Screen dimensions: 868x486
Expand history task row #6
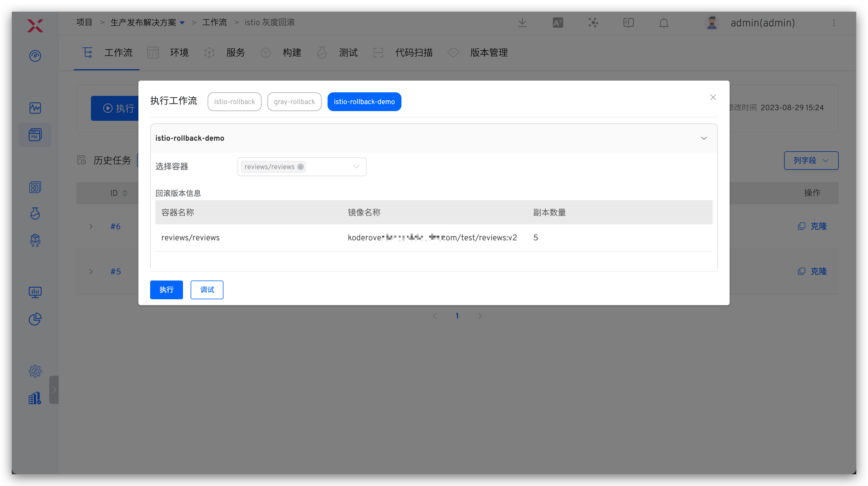click(90, 226)
